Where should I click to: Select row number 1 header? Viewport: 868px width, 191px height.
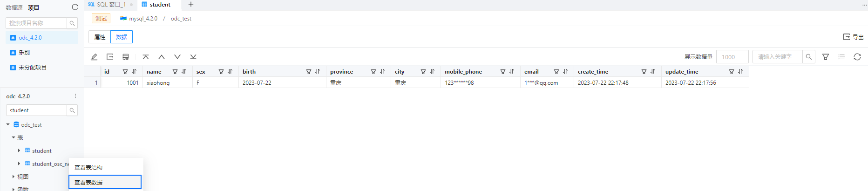point(93,82)
